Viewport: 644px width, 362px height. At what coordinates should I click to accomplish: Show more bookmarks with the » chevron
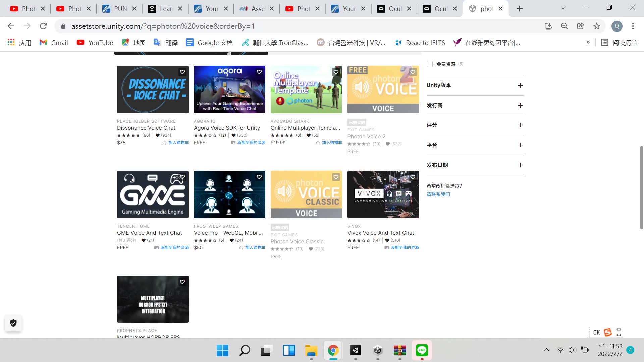coord(588,42)
